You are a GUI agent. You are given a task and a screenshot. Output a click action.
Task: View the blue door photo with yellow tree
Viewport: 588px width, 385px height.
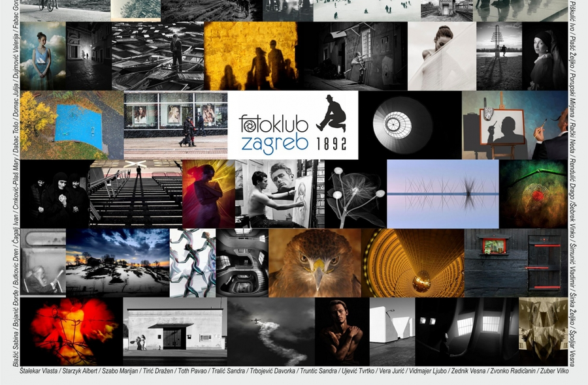pyautogui.click(x=72, y=125)
